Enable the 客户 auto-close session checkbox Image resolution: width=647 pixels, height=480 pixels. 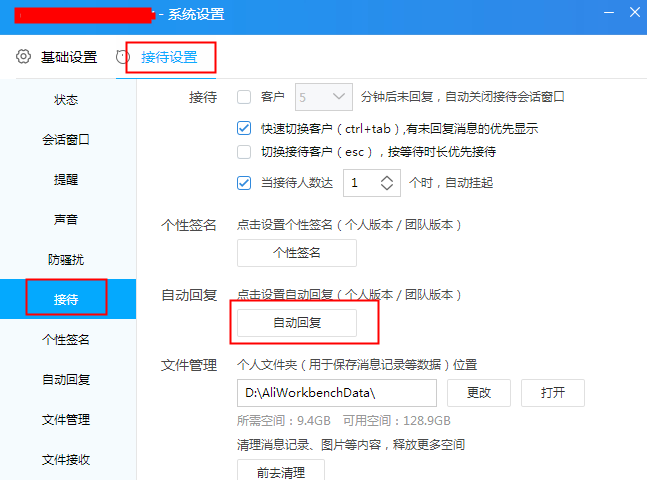point(244,97)
